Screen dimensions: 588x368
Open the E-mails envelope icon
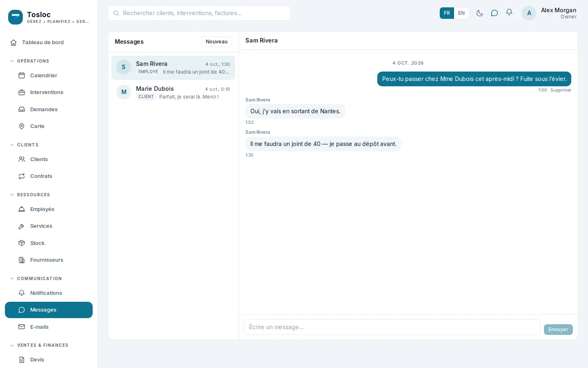(x=22, y=327)
